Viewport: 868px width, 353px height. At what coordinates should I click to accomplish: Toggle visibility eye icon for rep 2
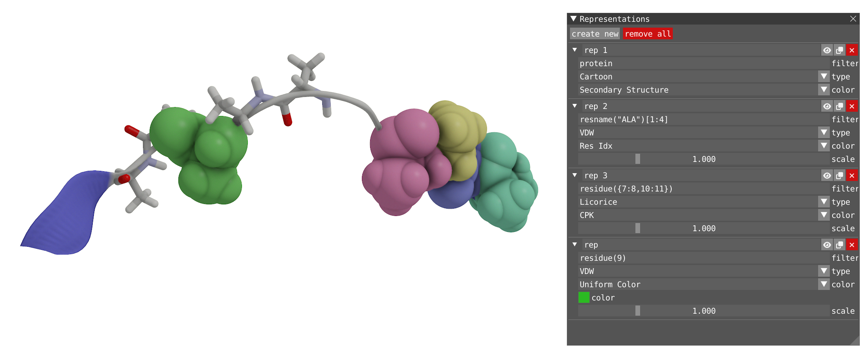point(827,106)
